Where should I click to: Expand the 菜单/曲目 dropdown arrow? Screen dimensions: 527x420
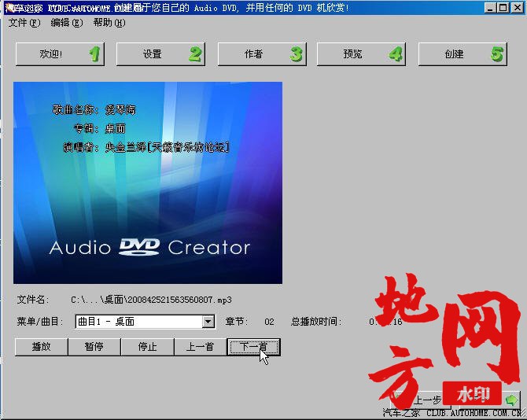click(x=208, y=322)
